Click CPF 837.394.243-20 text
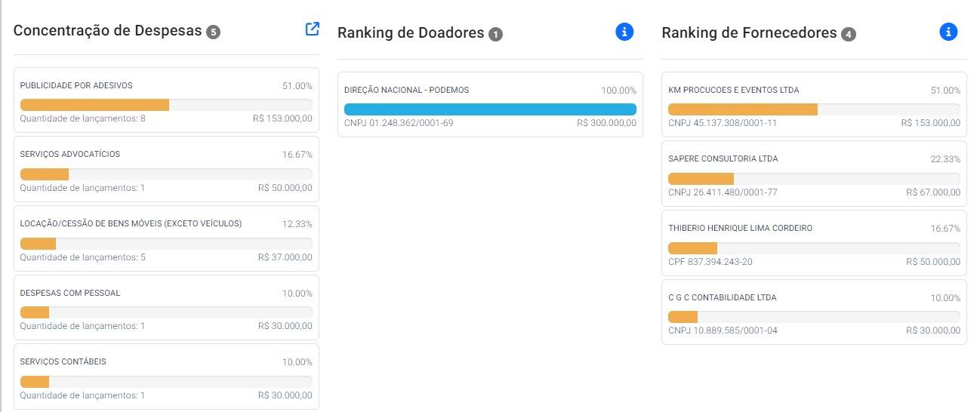980x412 pixels. [x=710, y=262]
